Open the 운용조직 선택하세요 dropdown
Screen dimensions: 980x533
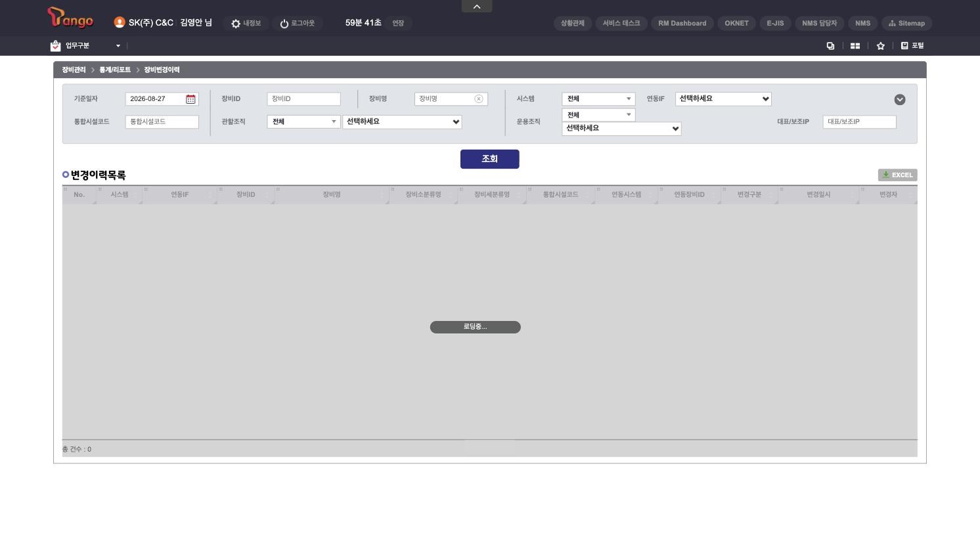[x=621, y=129]
